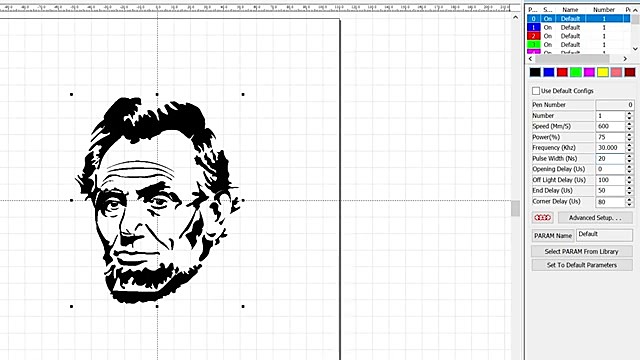Increase the Frequency (Khz) stepper
This screenshot has height=360, width=640.
click(629, 145)
